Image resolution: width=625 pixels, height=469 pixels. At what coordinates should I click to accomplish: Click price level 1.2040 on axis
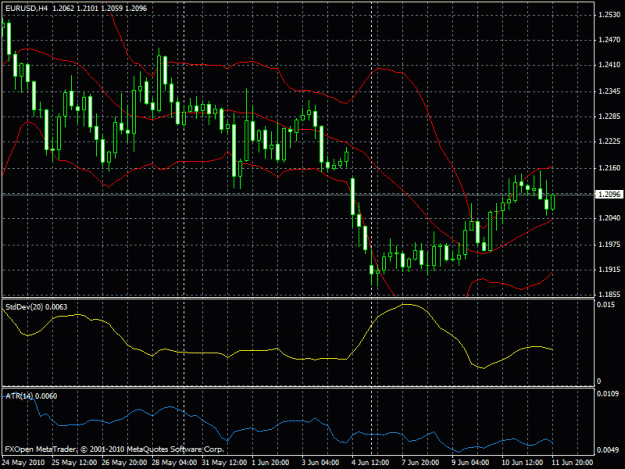(609, 218)
